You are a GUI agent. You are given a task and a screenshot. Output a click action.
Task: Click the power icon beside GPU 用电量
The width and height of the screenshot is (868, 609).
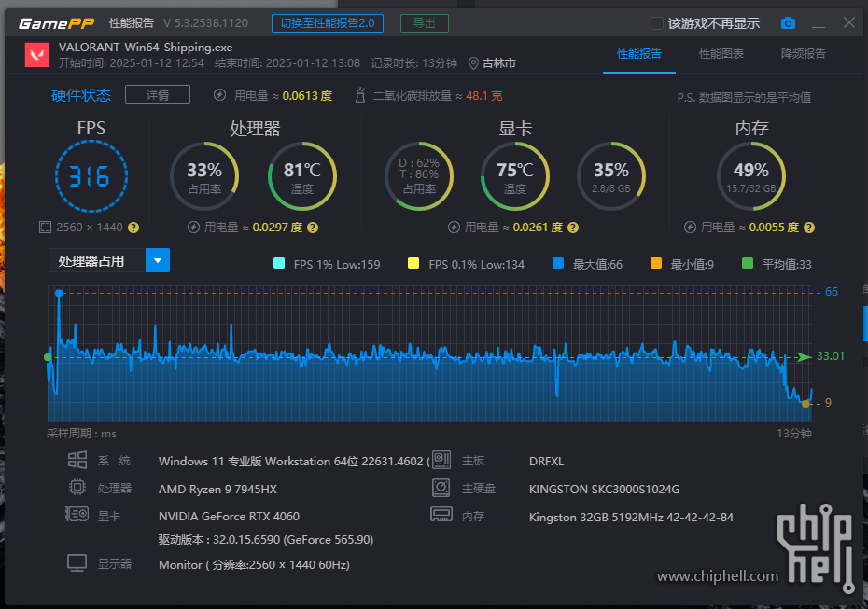pyautogui.click(x=454, y=228)
